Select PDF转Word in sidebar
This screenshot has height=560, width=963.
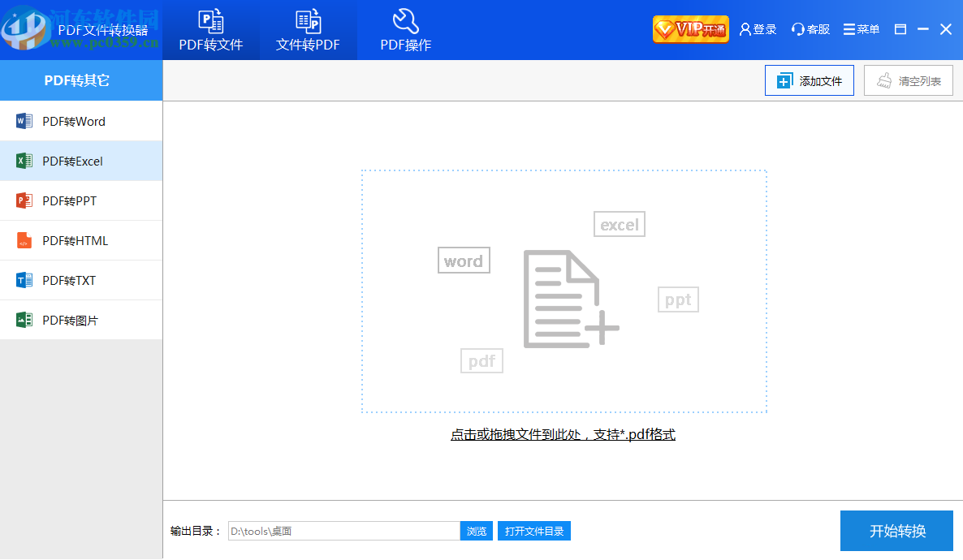coord(81,121)
